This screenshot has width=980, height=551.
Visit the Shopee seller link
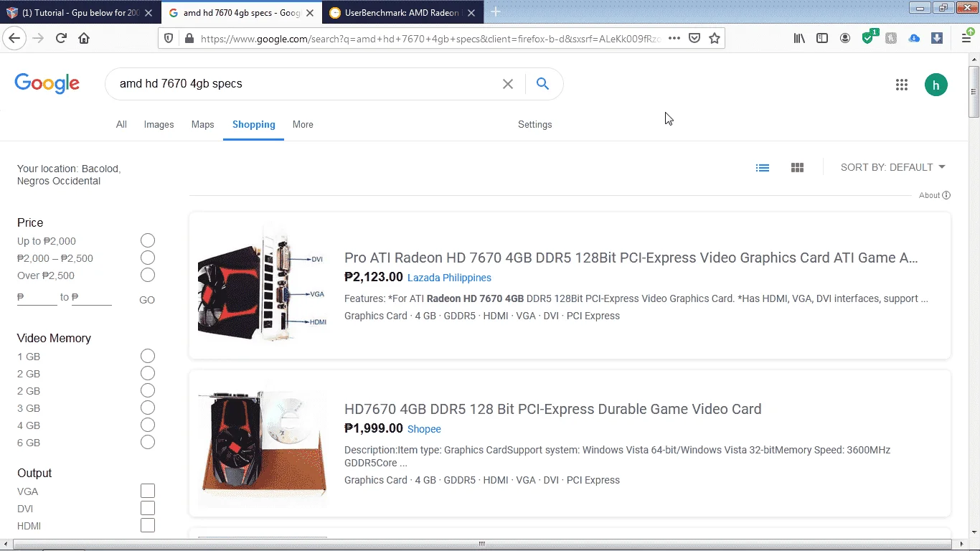click(424, 429)
